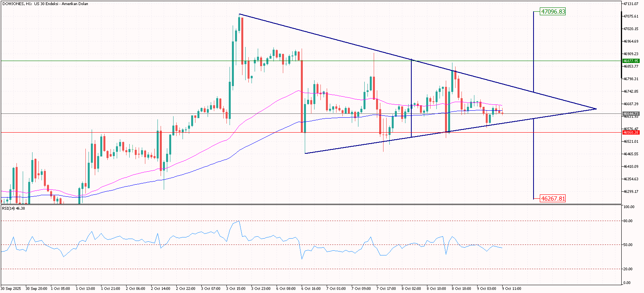Viewport: 644px width, 293px height.
Task: Click the triangle's upper trendline starting peak
Action: pyautogui.click(x=239, y=14)
